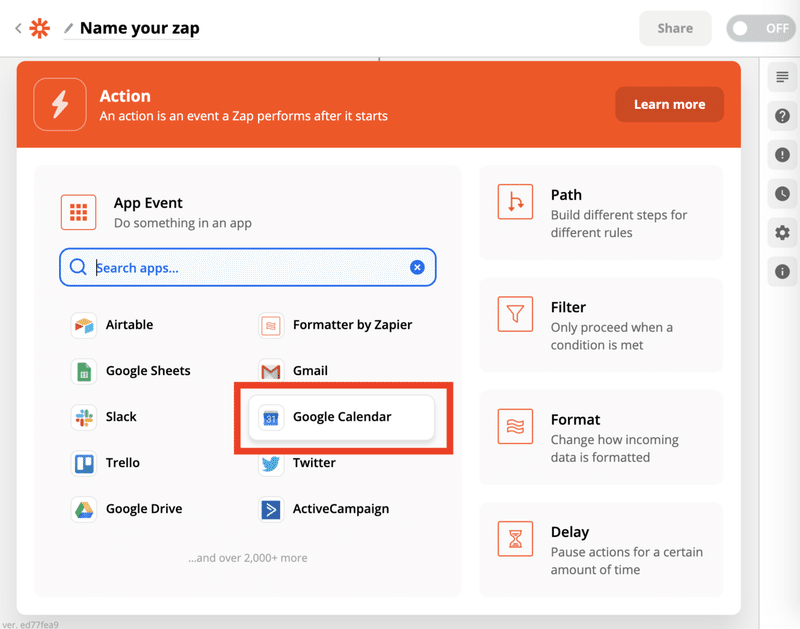Image resolution: width=800 pixels, height=629 pixels.
Task: Select the Google Drive app
Action: (127, 509)
